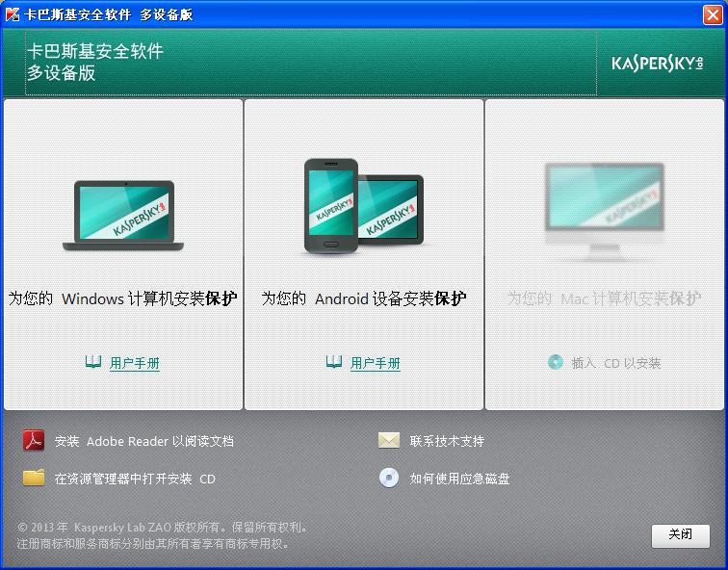
Task: Click the Kaspersky logo in header
Action: click(x=657, y=64)
